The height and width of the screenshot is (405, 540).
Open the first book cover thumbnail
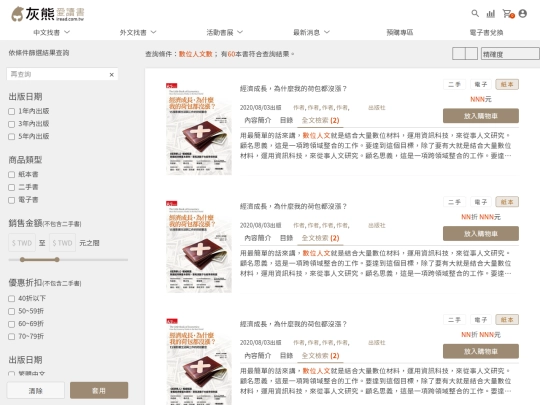[199, 129]
